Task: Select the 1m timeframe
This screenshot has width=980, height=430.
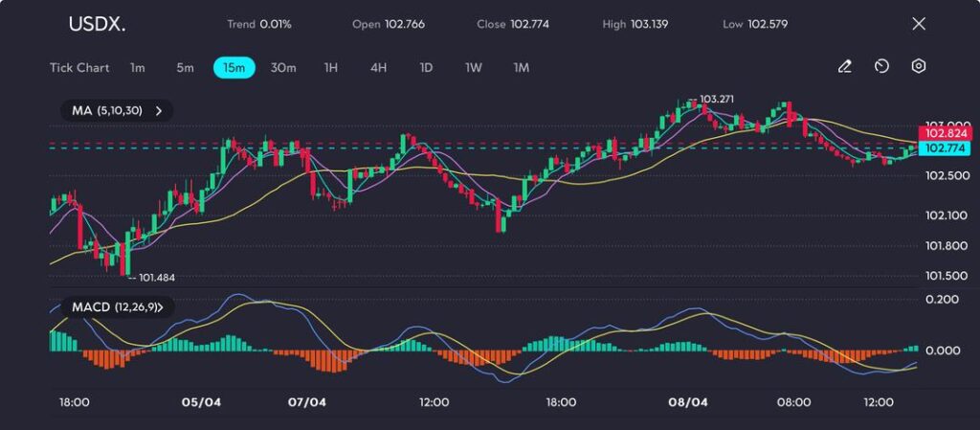Action: (x=138, y=68)
